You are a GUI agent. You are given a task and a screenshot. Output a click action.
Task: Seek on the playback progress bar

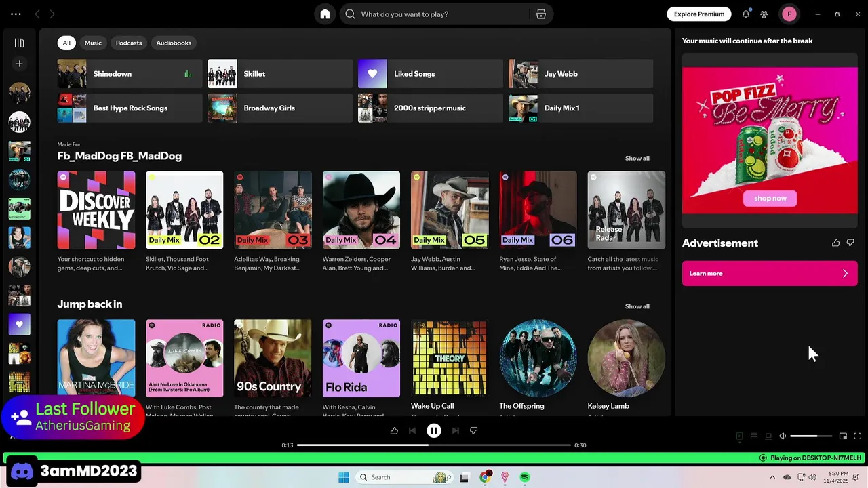coord(434,445)
